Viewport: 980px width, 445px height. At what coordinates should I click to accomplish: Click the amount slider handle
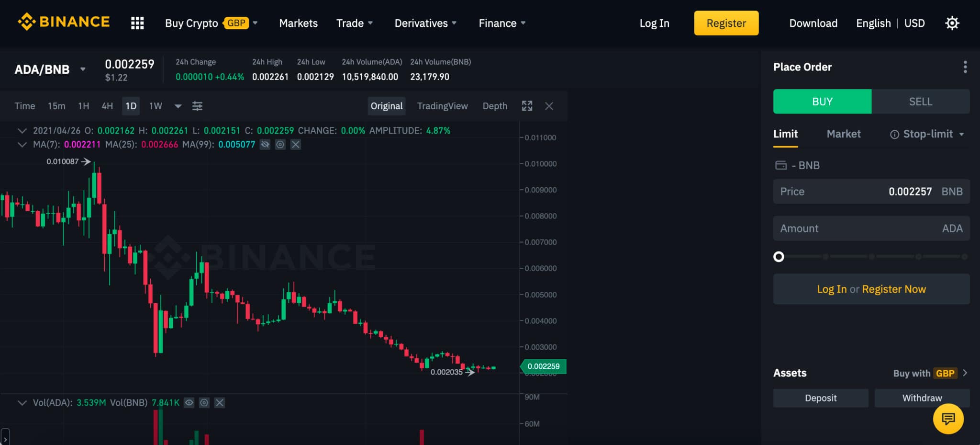[779, 257]
